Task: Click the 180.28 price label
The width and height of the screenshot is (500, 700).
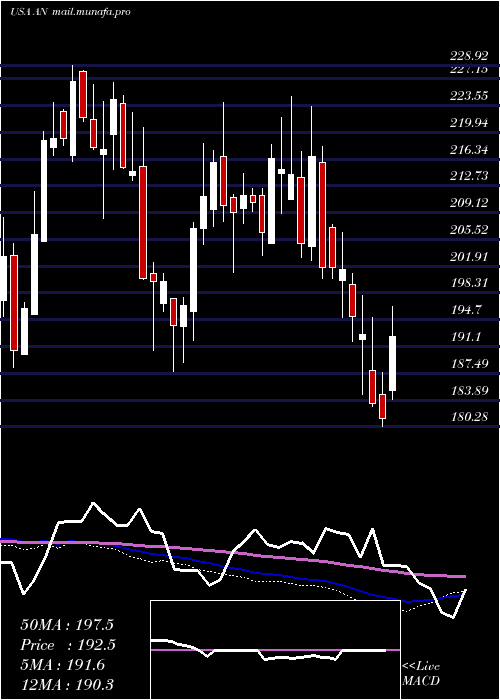Action: [469, 417]
